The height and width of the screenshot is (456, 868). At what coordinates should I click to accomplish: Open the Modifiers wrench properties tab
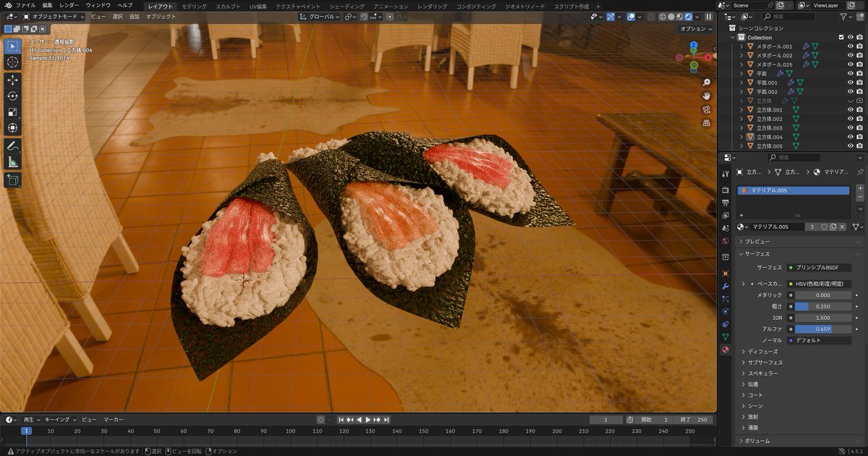pos(726,286)
